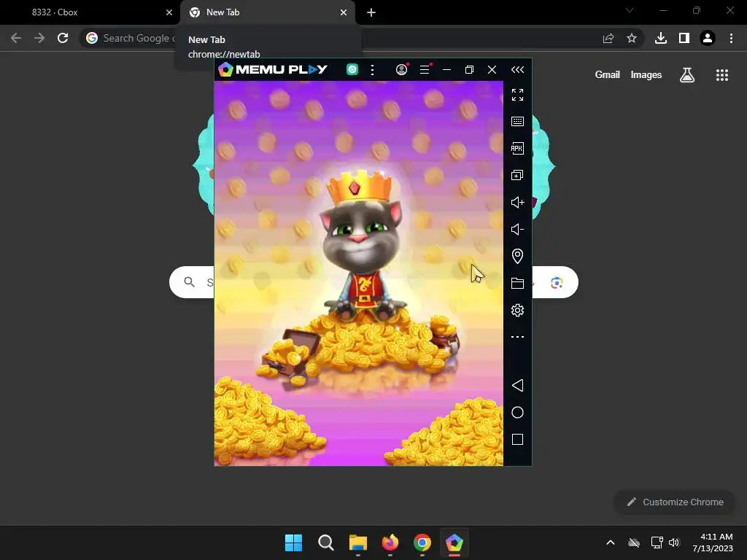This screenshot has width=747, height=560.
Task: Show more MEmu sidebar tools
Action: (x=517, y=337)
